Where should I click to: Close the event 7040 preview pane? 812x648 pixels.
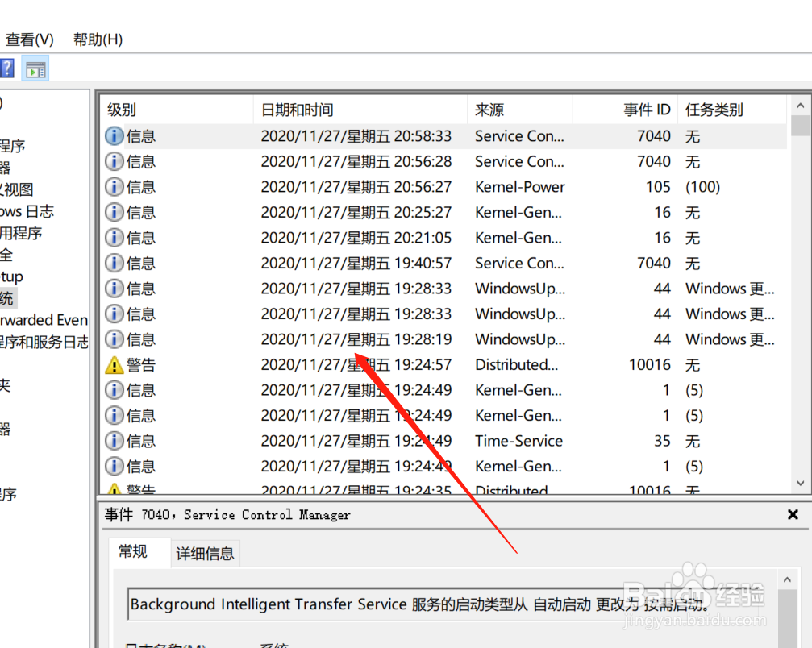point(793,514)
